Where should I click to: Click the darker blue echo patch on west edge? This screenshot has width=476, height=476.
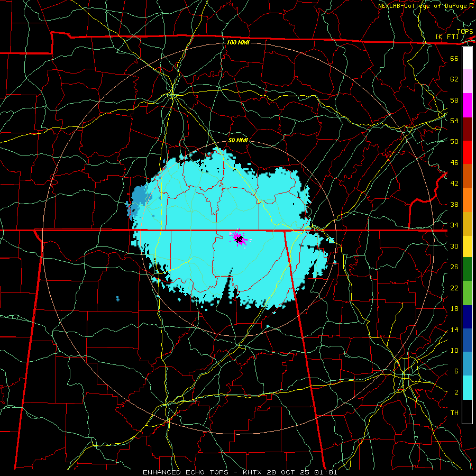click(x=139, y=200)
